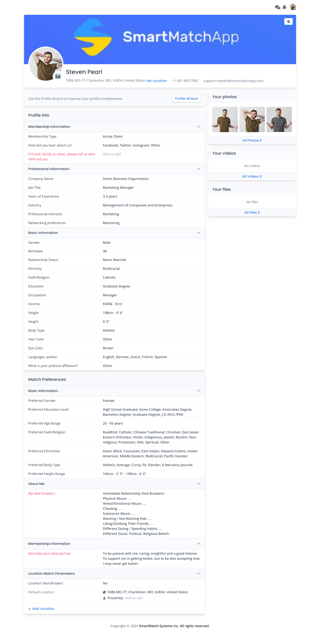Click the camera icon on profile photo
The image size is (318, 644).
click(x=58, y=76)
